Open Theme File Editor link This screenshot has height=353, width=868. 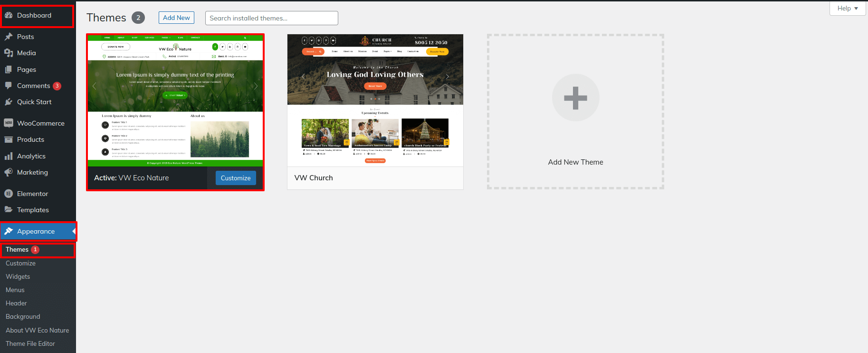[x=30, y=343]
